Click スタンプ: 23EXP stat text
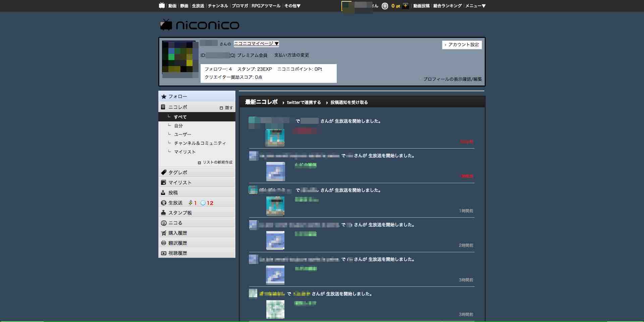This screenshot has height=322, width=644. pyautogui.click(x=255, y=69)
